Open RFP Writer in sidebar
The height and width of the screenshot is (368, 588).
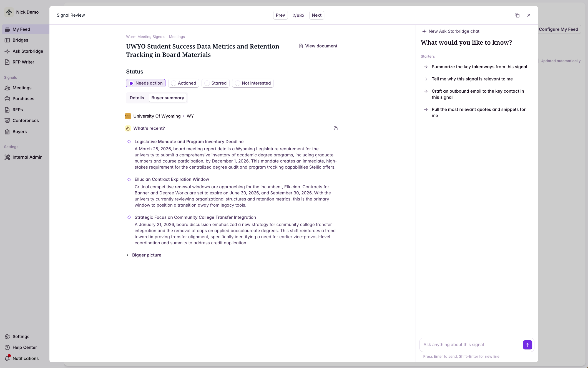pos(23,62)
